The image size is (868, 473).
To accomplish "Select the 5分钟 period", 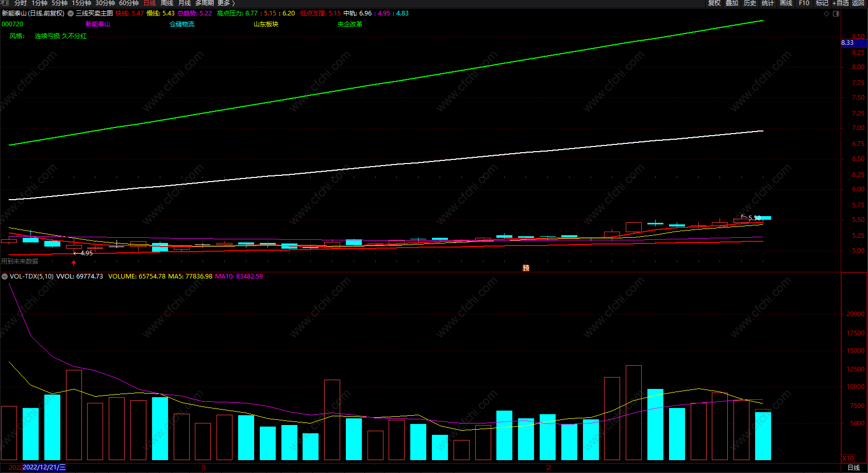I will 59,3.
